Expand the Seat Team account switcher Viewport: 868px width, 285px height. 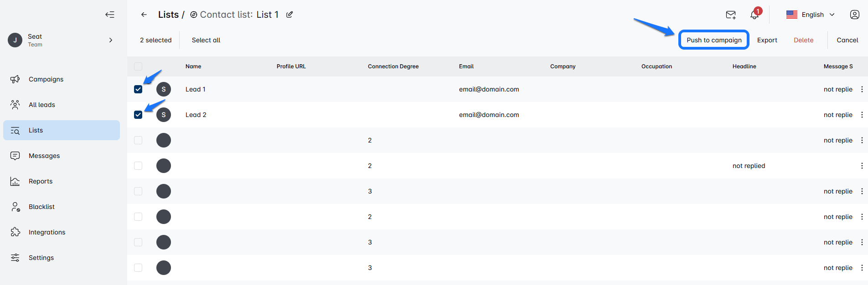[110, 40]
